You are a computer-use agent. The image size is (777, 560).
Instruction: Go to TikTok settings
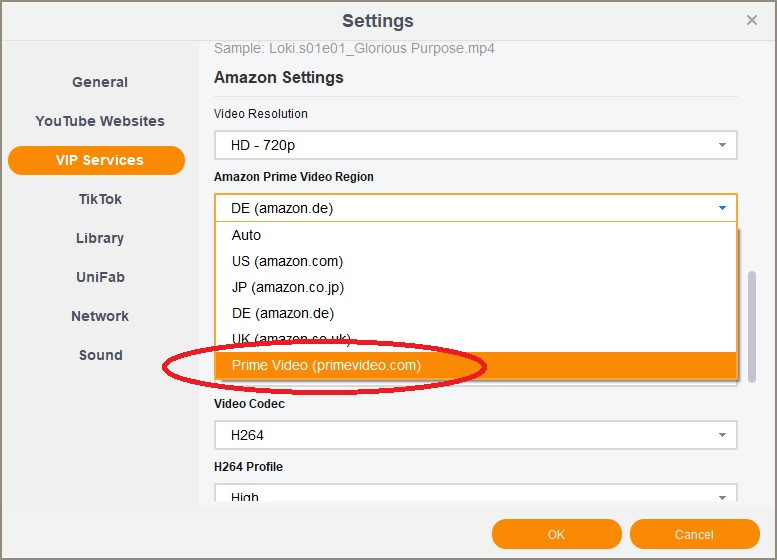click(x=100, y=199)
